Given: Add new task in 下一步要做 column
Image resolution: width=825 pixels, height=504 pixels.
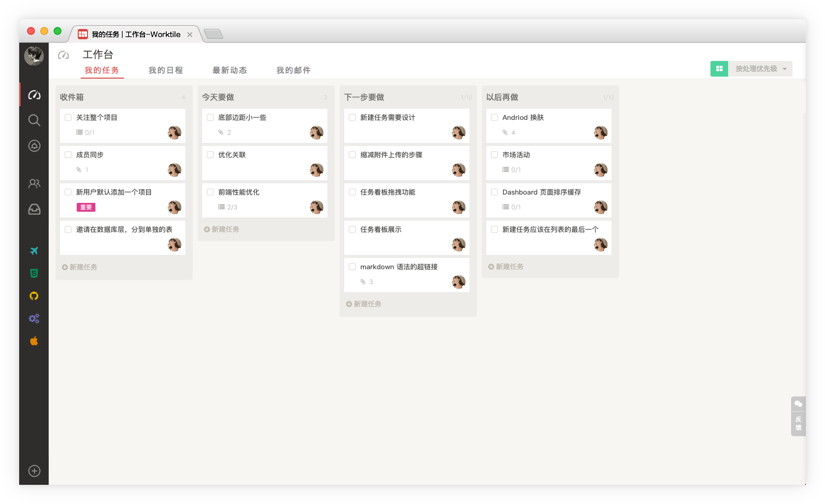Looking at the screenshot, I should click(x=364, y=304).
